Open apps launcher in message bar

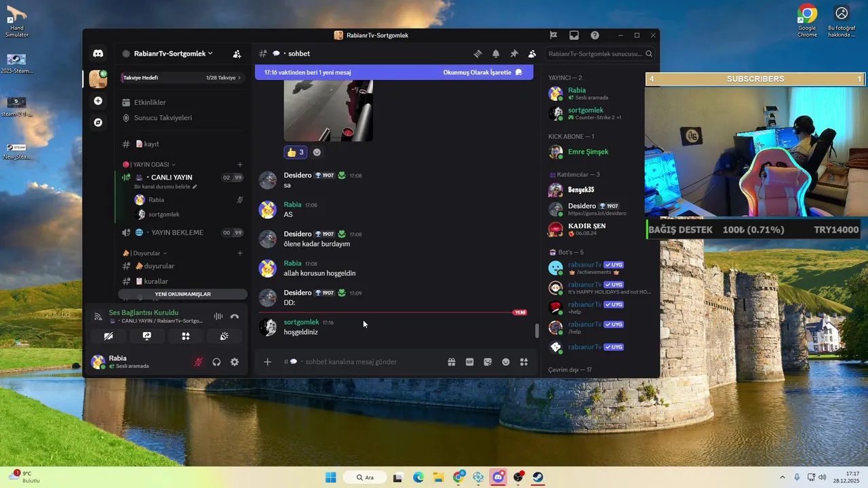click(524, 362)
